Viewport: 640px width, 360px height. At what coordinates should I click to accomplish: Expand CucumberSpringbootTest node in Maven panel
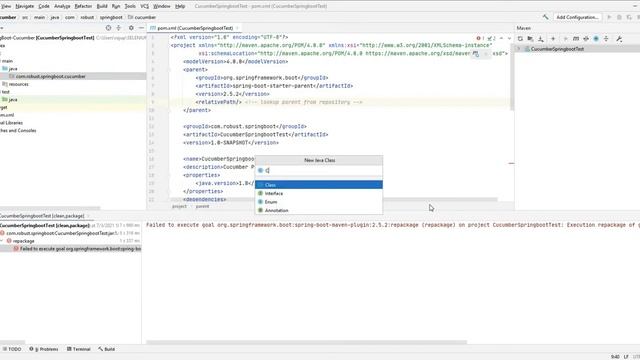pyautogui.click(x=518, y=49)
